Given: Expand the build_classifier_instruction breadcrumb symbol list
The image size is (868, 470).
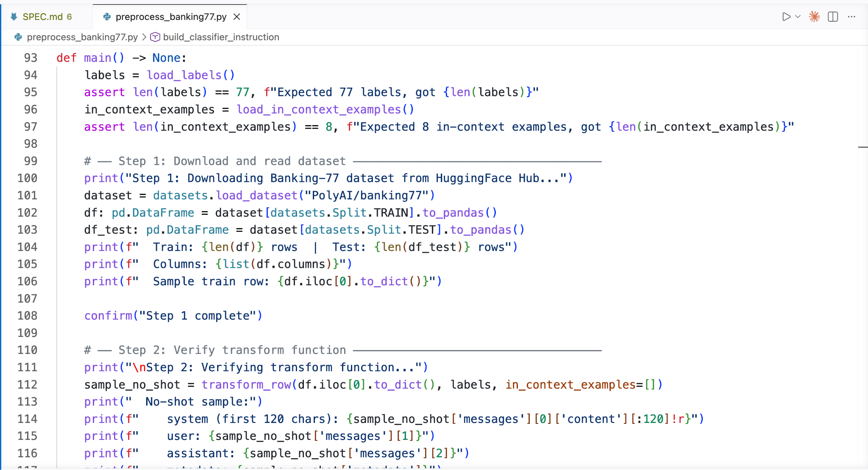Looking at the screenshot, I should pyautogui.click(x=221, y=37).
